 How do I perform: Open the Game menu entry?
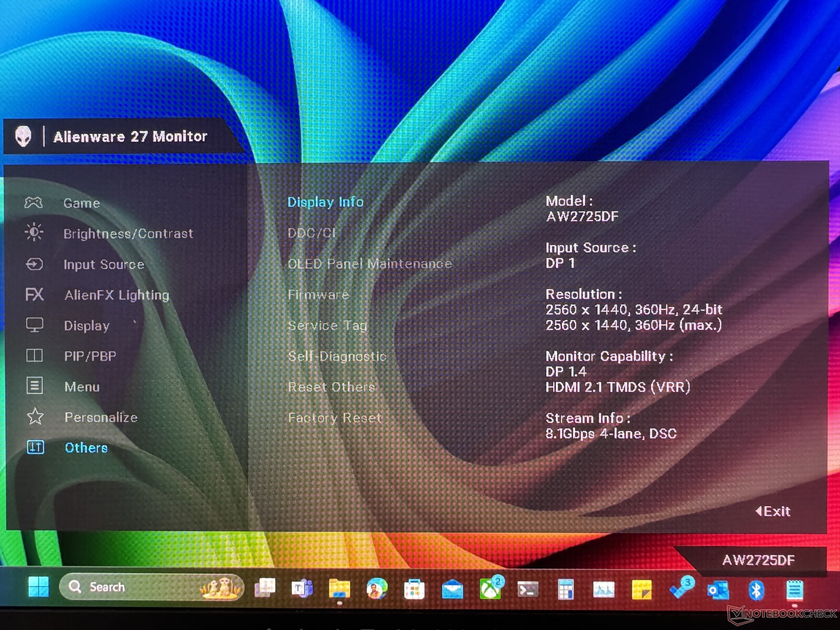(82, 203)
